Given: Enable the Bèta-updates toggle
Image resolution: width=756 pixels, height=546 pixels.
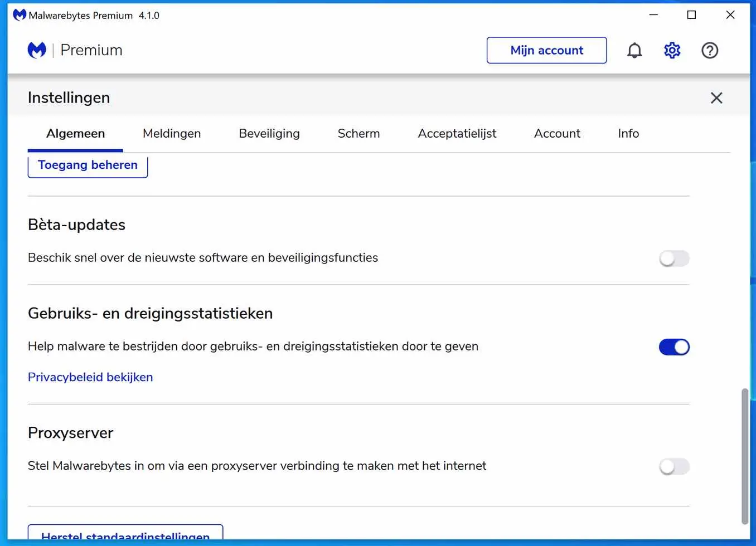Looking at the screenshot, I should 674,259.
